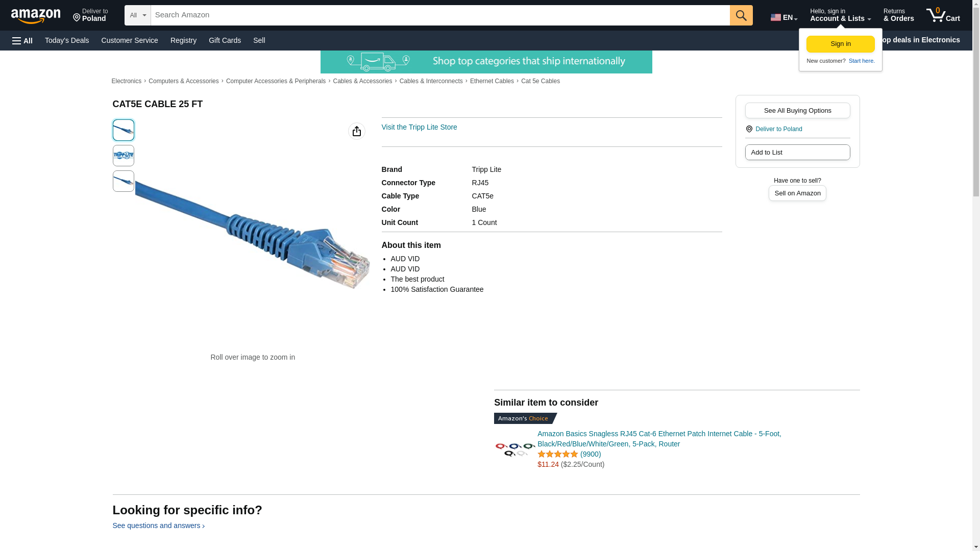Click the magnifying glass search button
Viewport: 980px width, 551px height.
pos(741,15)
